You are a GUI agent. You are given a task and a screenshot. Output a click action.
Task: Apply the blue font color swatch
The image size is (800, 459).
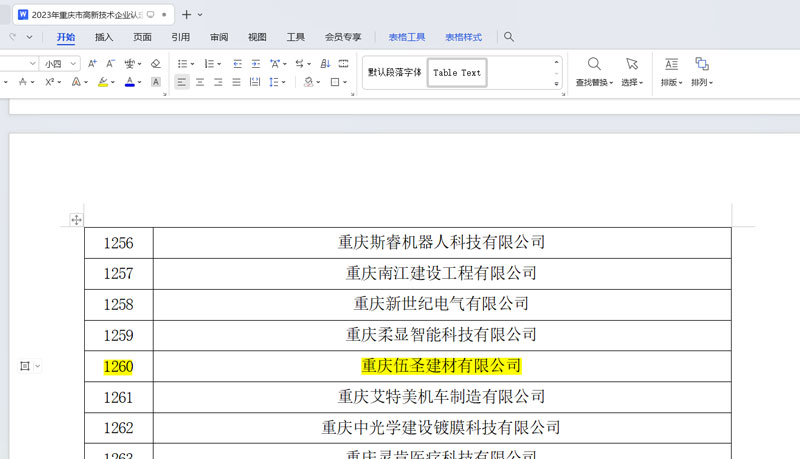pyautogui.click(x=129, y=83)
